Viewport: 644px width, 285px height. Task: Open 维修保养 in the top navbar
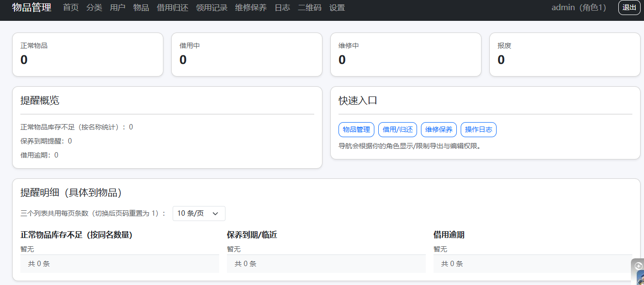(251, 8)
